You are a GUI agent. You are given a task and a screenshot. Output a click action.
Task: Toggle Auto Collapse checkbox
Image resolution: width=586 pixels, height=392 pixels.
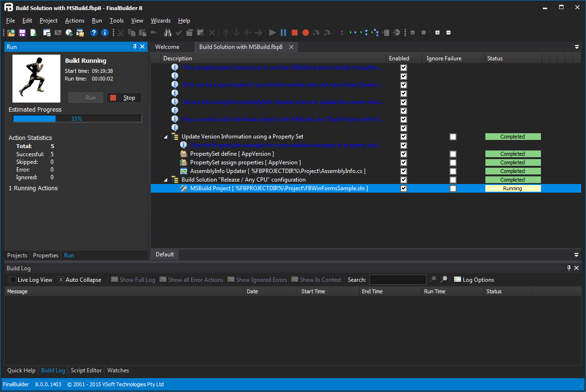61,280
